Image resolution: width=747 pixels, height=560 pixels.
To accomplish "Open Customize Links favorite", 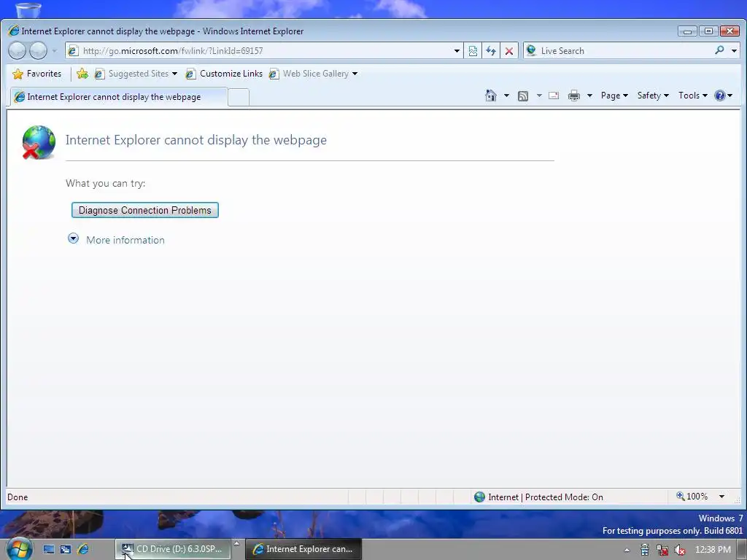I will (224, 74).
